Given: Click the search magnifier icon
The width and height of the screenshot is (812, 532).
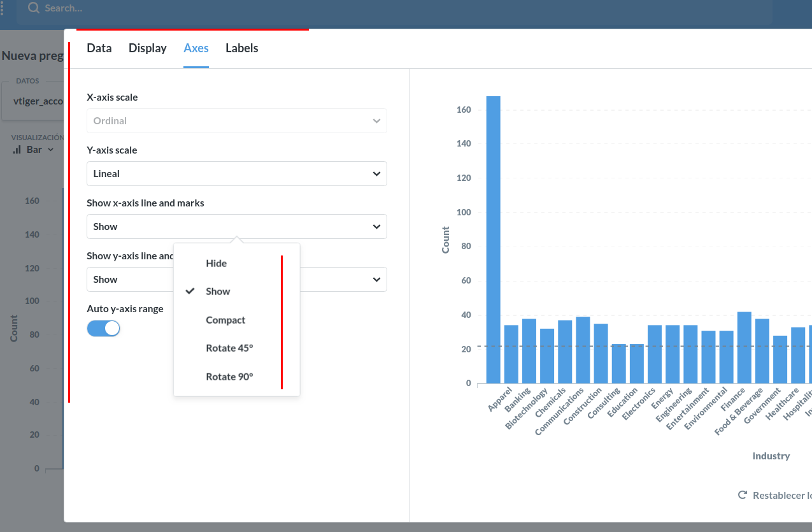Looking at the screenshot, I should (34, 8).
